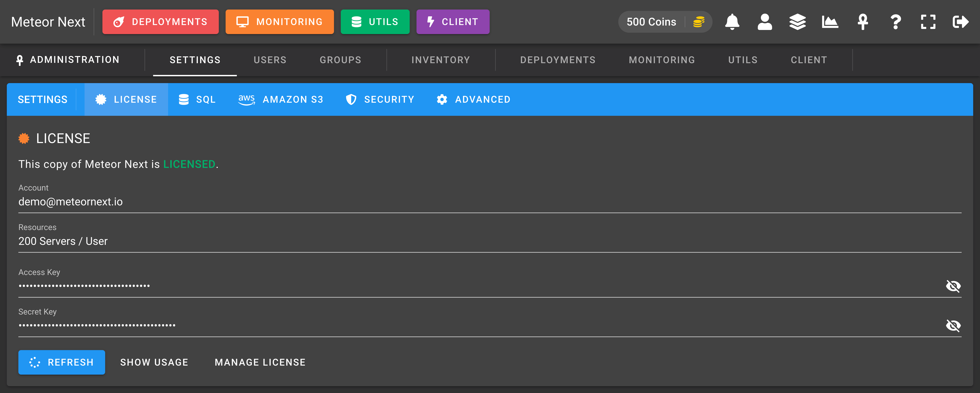
Task: Click the License badge icon in blue bar
Action: pyautogui.click(x=101, y=99)
